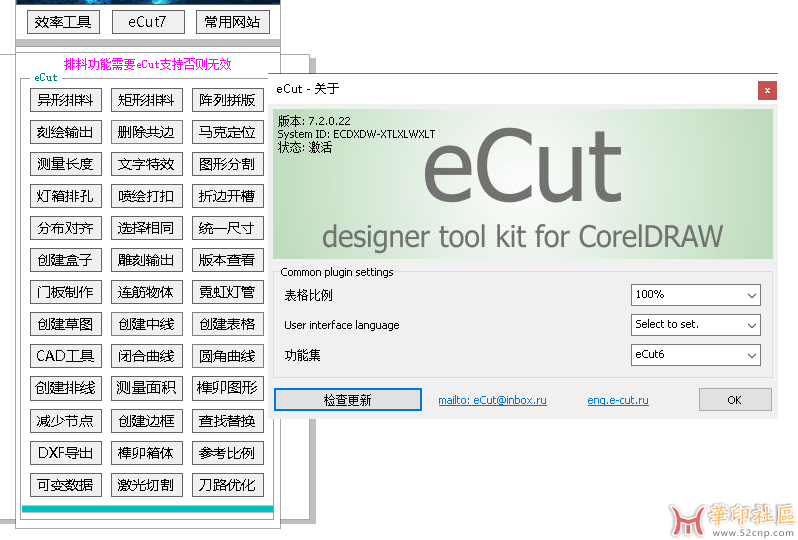Run the 删除共边 tool
The image size is (798, 540).
pyautogui.click(x=147, y=132)
